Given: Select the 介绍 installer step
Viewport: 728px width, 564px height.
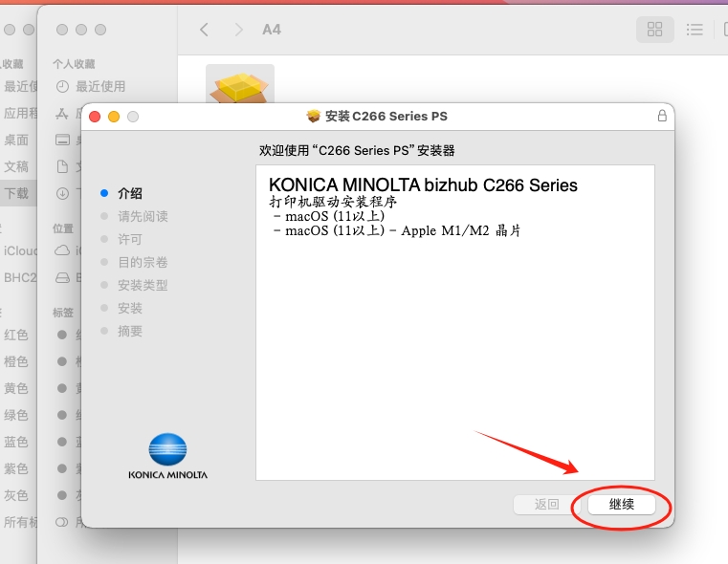Looking at the screenshot, I should click(x=130, y=193).
